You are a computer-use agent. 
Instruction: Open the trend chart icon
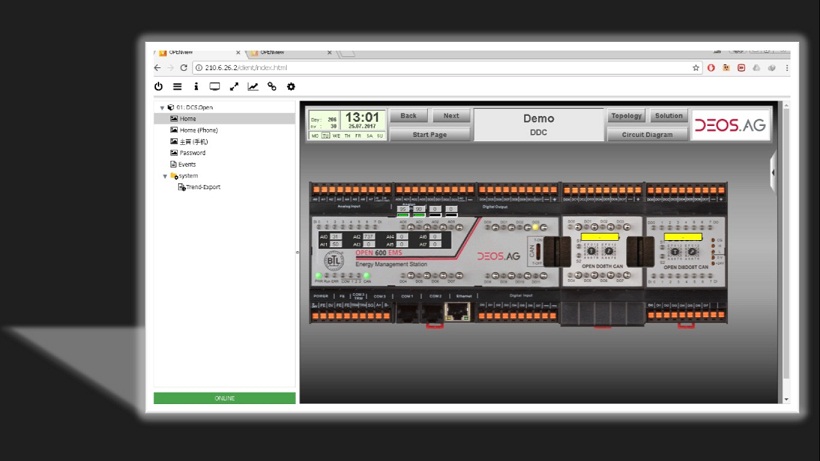(x=253, y=87)
